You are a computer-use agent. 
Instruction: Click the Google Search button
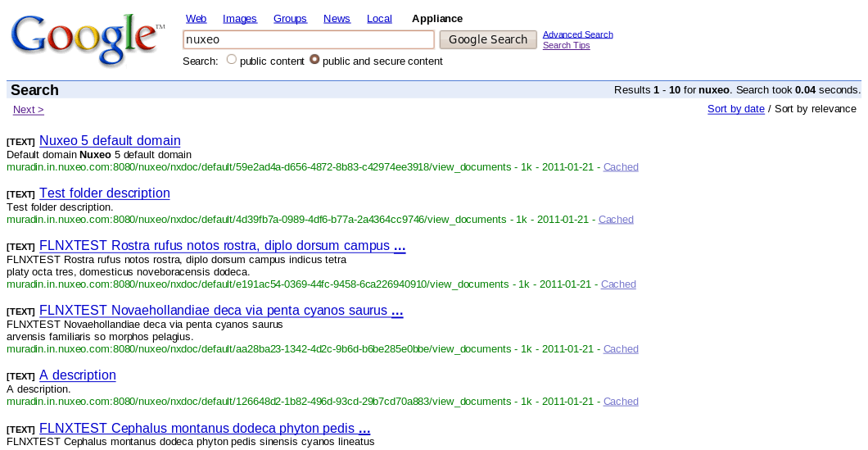(x=488, y=39)
